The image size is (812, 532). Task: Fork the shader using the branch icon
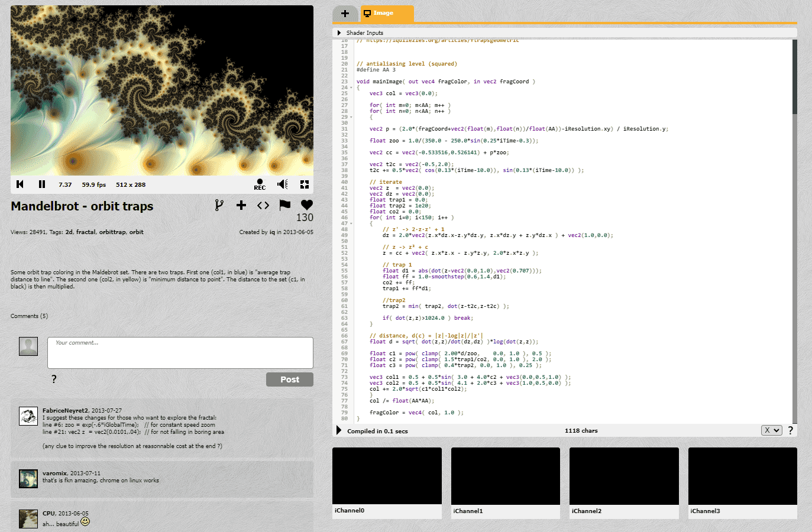click(219, 205)
